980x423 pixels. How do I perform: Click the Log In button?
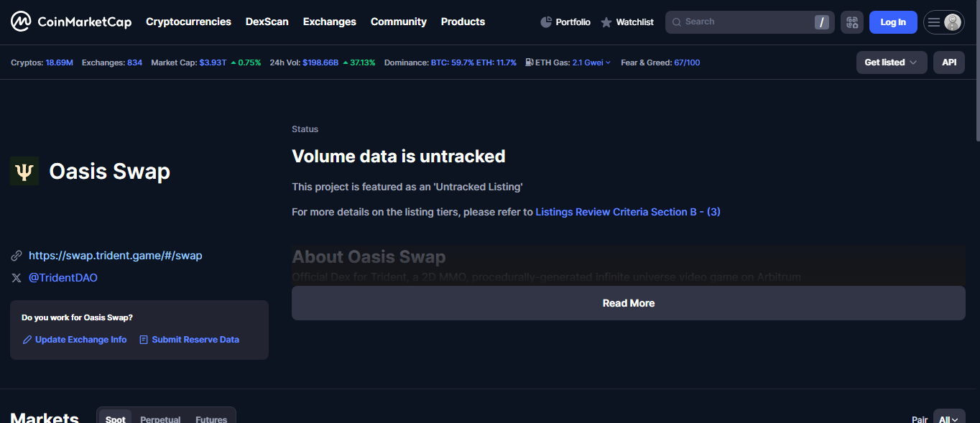coord(892,22)
